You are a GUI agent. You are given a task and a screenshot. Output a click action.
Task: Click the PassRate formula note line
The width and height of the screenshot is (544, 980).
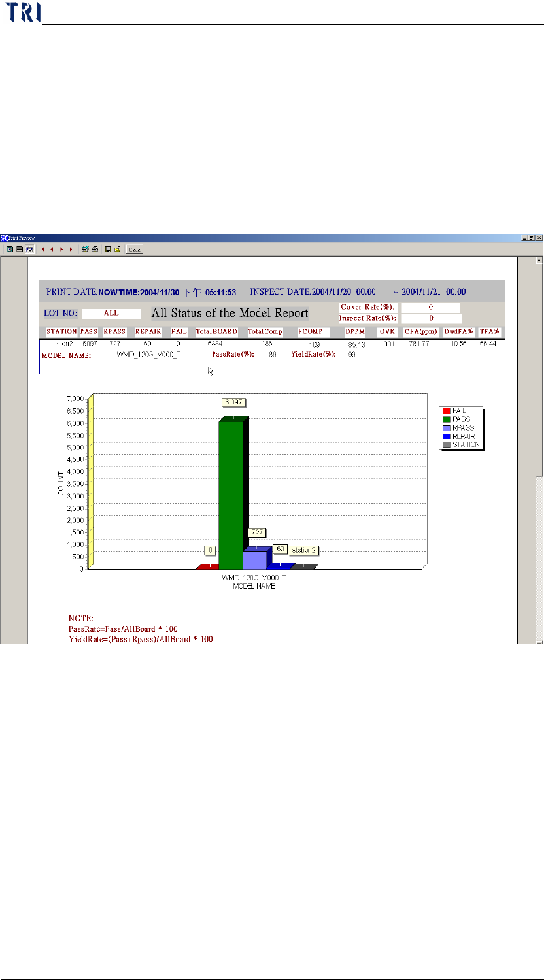click(x=123, y=629)
